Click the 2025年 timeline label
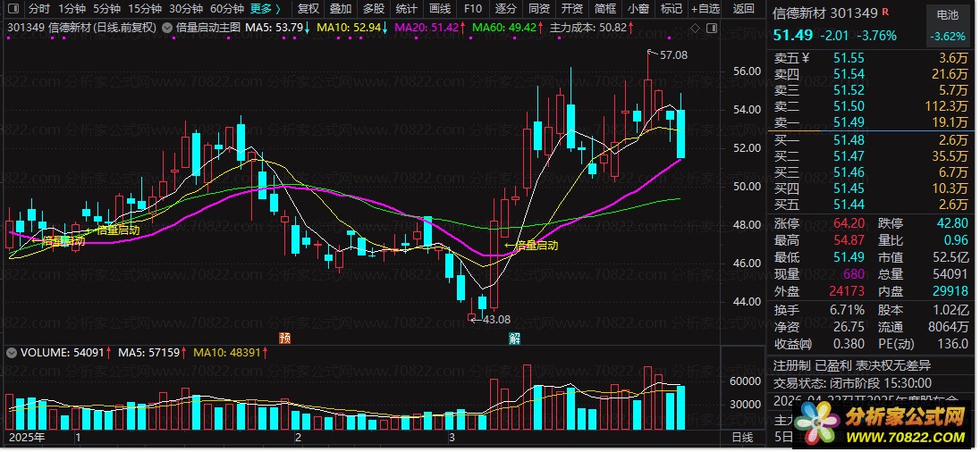Viewport: 980px width, 452px height. [x=27, y=437]
